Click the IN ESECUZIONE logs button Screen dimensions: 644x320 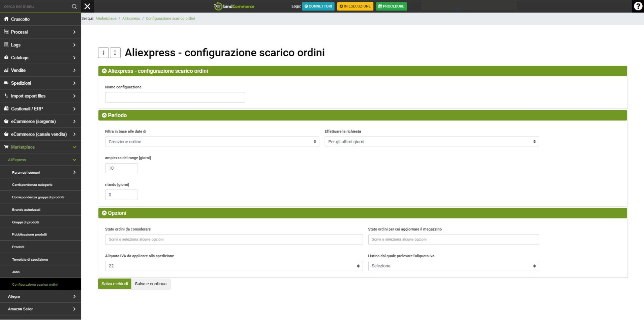click(355, 6)
